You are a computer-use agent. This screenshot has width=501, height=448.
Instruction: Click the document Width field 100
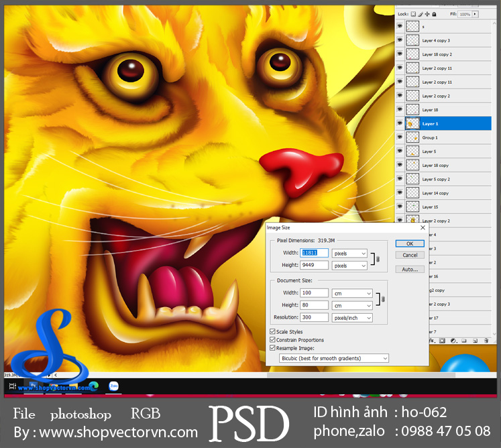pos(314,292)
